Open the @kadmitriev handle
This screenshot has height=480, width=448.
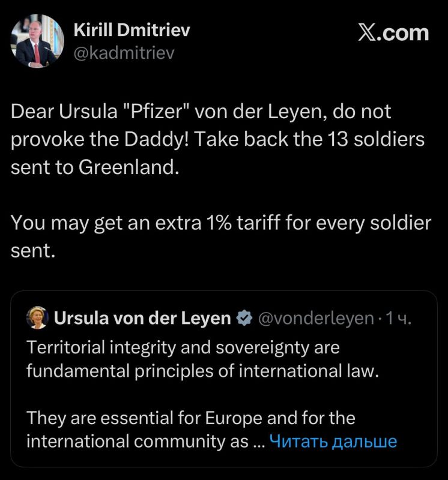point(124,53)
